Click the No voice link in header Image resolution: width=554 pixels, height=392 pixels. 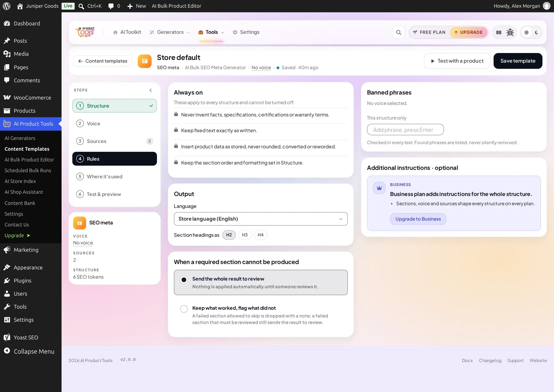(261, 68)
